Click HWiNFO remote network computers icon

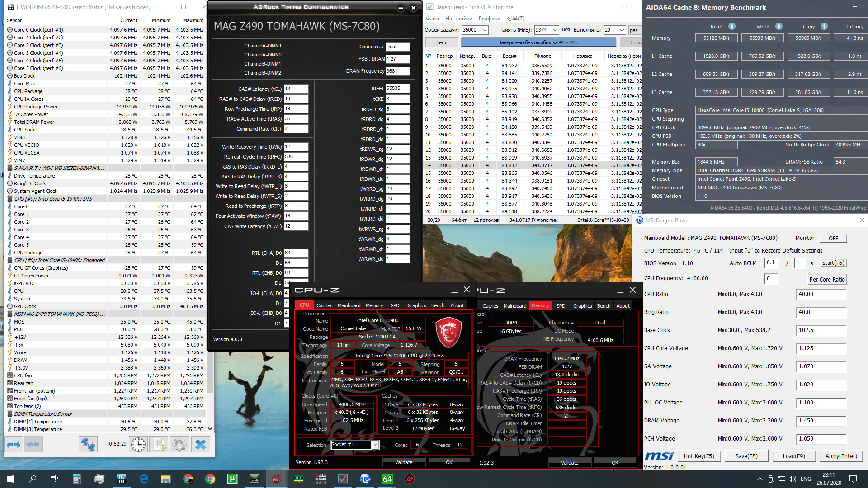pos(88,445)
